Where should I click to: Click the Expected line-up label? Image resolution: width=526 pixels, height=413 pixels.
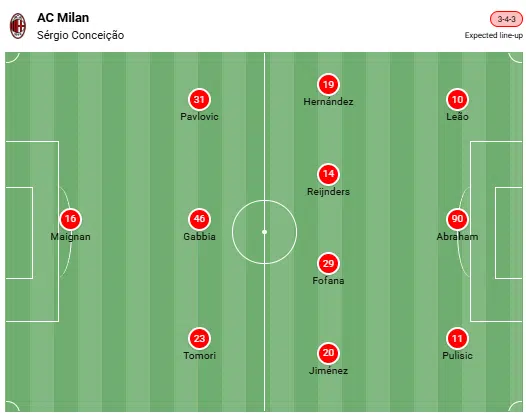tap(493, 35)
